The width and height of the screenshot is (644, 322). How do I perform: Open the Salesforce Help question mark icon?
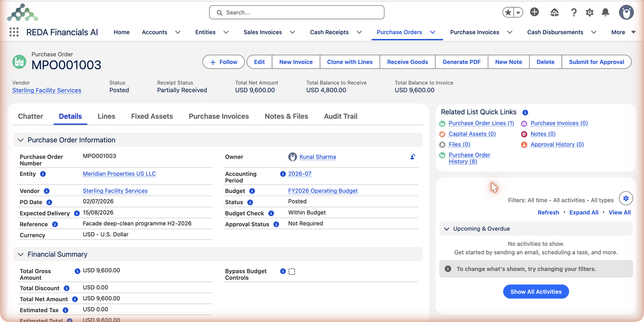pyautogui.click(x=574, y=12)
